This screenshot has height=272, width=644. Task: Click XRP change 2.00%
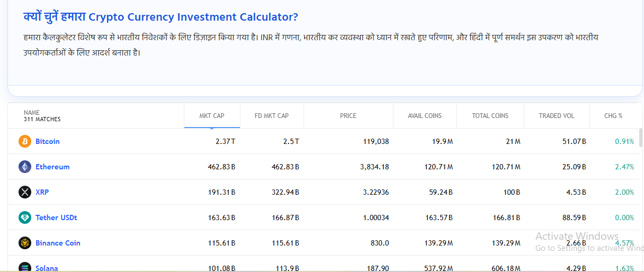point(624,192)
